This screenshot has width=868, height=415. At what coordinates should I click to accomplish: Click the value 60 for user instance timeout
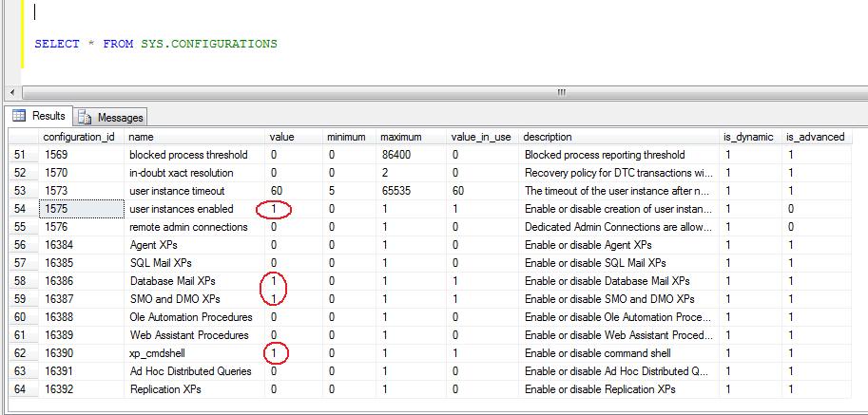tap(294, 191)
